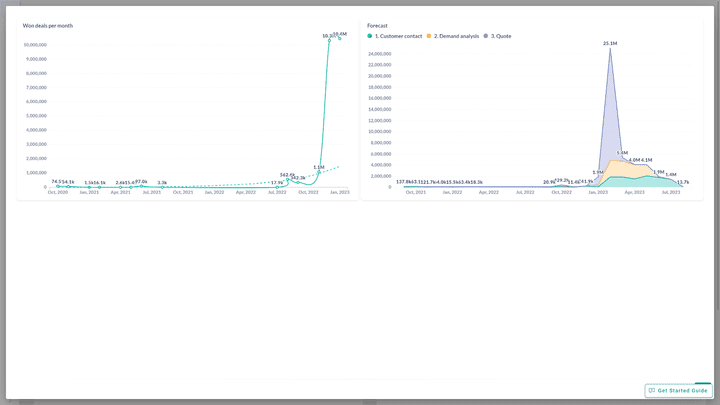Click the 3.3k data point marker
The height and width of the screenshot is (405, 720).
pyautogui.click(x=162, y=186)
